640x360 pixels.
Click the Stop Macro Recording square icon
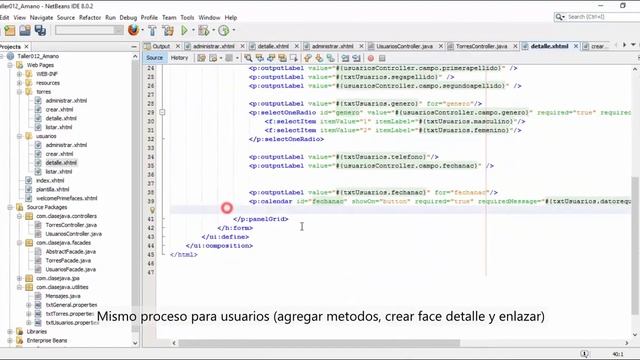382,58
